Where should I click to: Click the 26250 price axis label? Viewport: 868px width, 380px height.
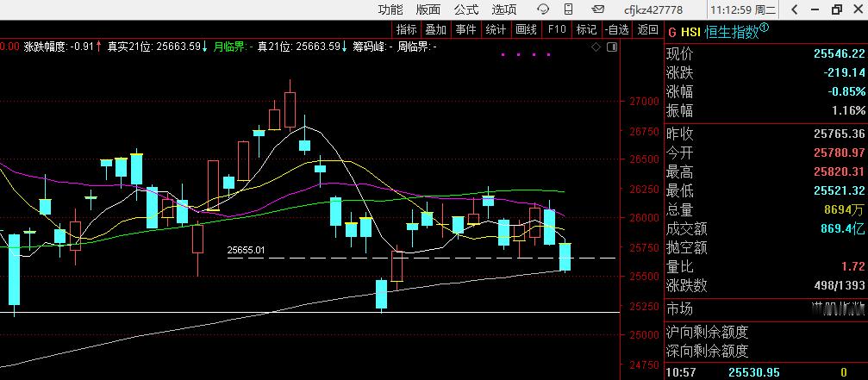[x=645, y=190]
